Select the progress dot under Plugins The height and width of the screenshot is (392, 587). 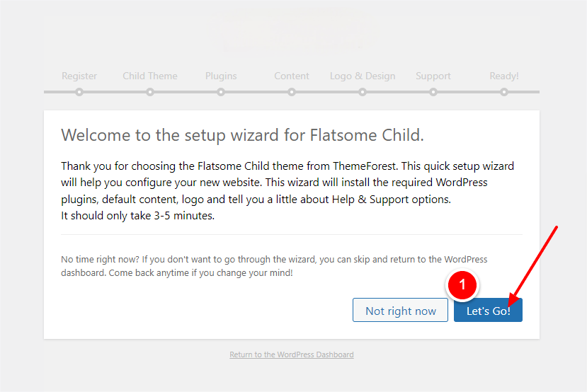coord(221,92)
